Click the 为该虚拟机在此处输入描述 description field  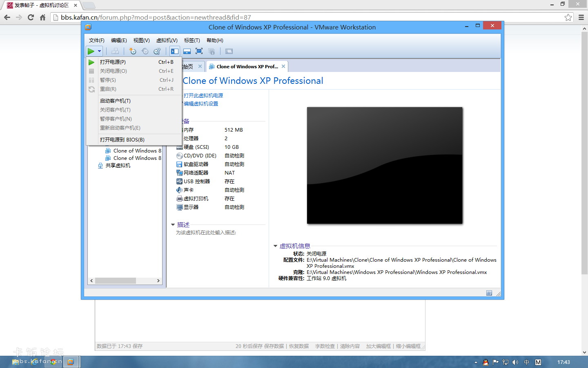[x=206, y=233]
